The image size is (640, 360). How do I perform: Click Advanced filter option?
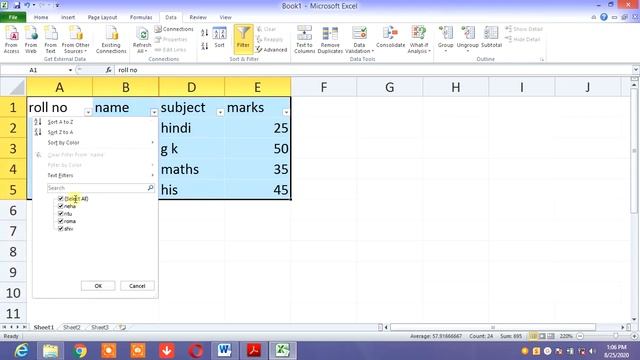coord(271,49)
